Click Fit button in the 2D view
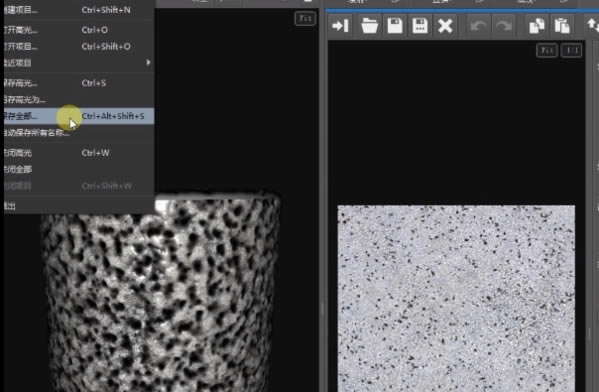599x392 pixels. [547, 50]
